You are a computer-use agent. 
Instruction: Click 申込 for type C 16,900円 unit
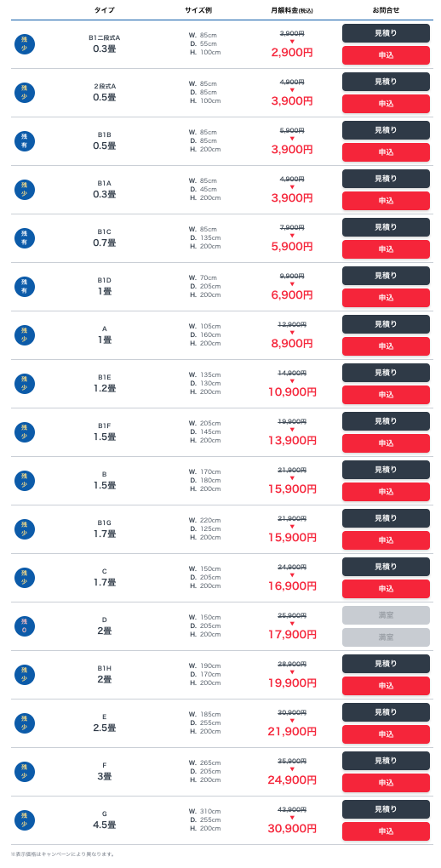(386, 589)
